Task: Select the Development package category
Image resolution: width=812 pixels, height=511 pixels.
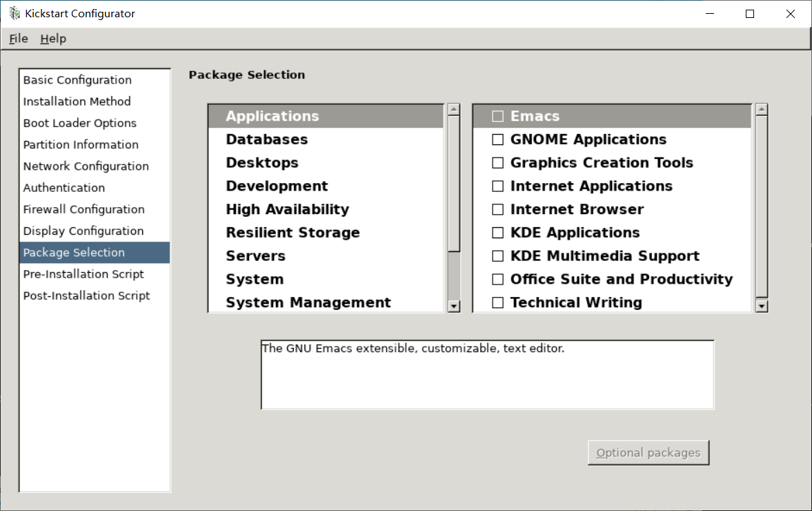Action: [x=326, y=186]
